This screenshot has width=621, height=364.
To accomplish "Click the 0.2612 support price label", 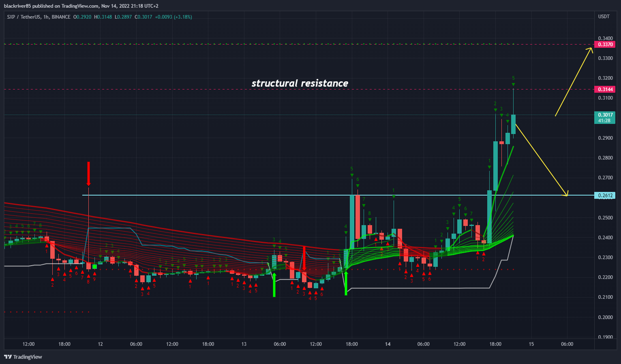I will tap(604, 196).
